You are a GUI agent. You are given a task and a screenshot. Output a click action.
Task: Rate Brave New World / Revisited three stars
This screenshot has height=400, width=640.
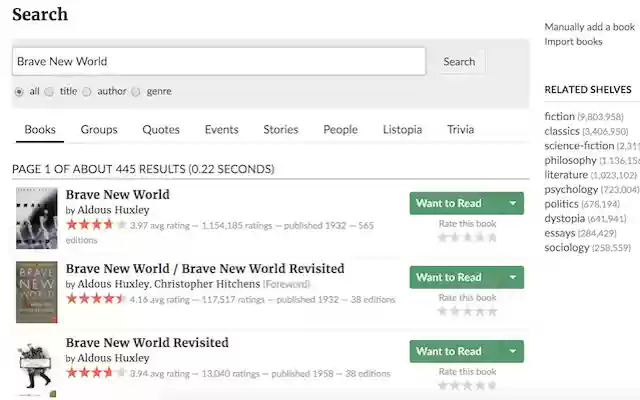pyautogui.click(x=467, y=311)
